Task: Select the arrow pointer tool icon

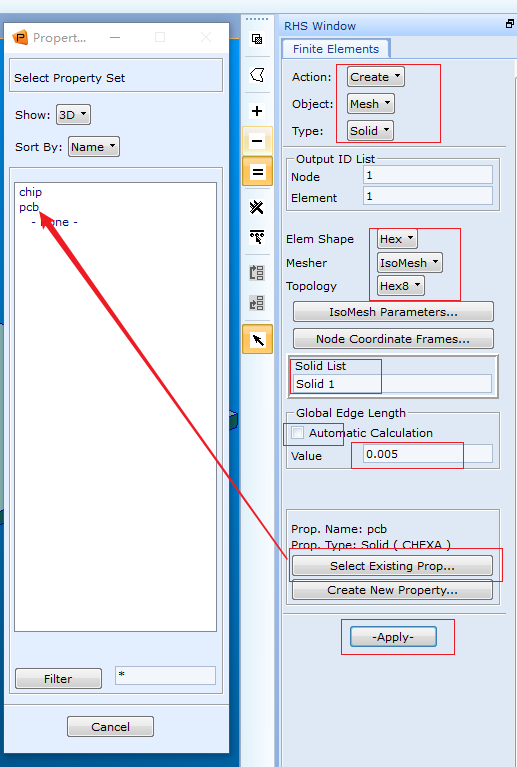Action: tap(257, 339)
